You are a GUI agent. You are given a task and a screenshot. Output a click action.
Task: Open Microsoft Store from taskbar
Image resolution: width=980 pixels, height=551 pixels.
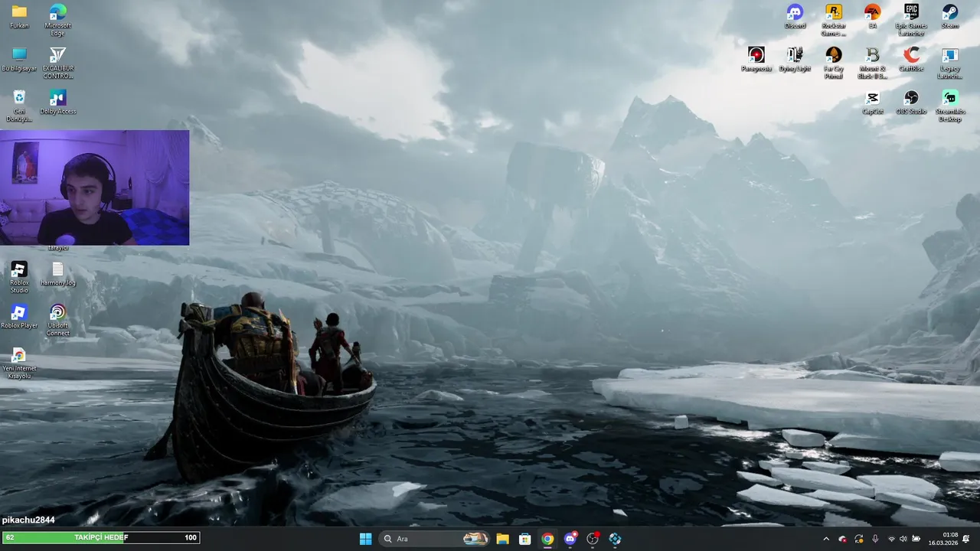pyautogui.click(x=525, y=539)
